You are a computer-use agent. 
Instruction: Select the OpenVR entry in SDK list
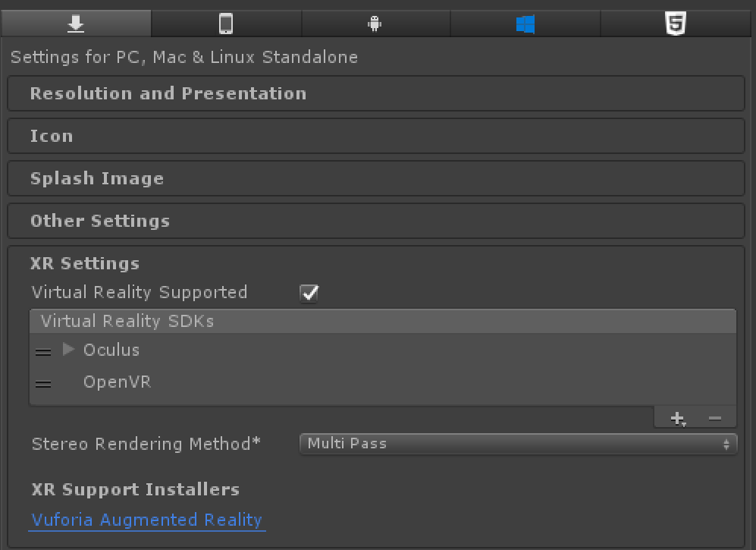tap(118, 382)
